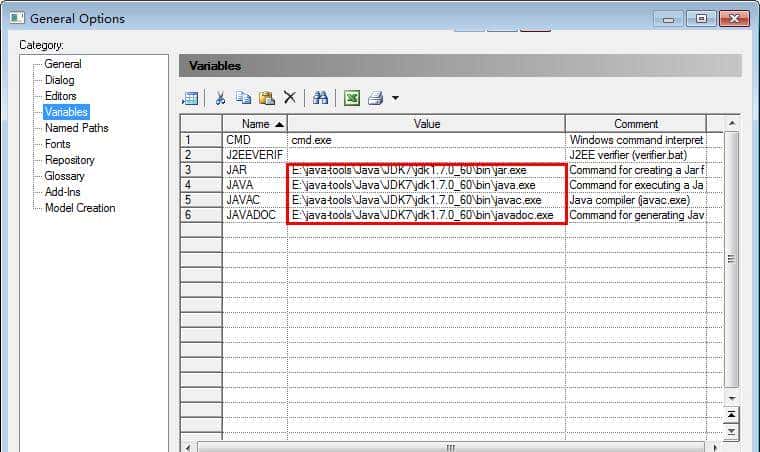Viewport: 760px width, 452px height.
Task: Click the jar.exe path value cell
Action: coord(427,170)
